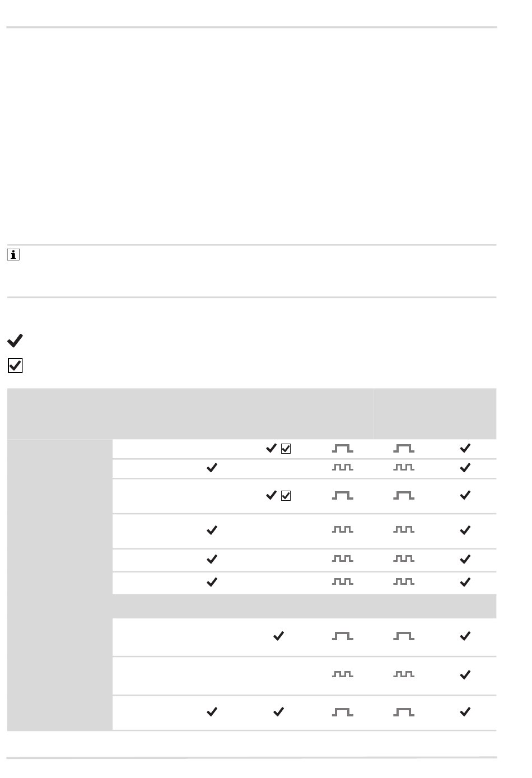The width and height of the screenshot is (532, 778).
Task: Click left single-pulse icon in third table row
Action: point(343,496)
